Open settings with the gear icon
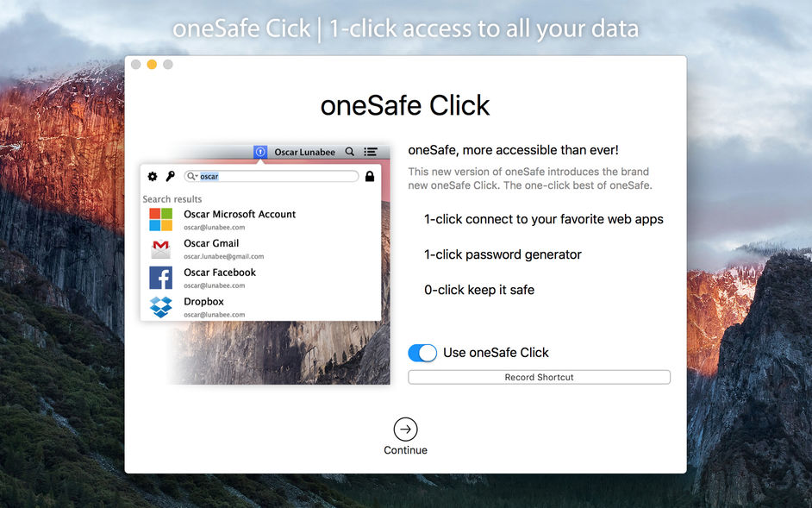Viewport: 812px width, 508px height. point(153,176)
